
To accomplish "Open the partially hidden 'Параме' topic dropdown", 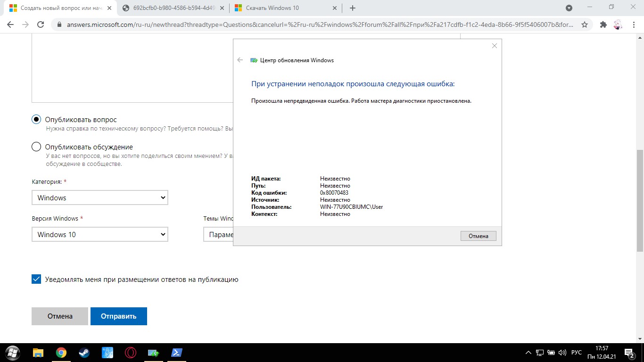I will pyautogui.click(x=218, y=234).
